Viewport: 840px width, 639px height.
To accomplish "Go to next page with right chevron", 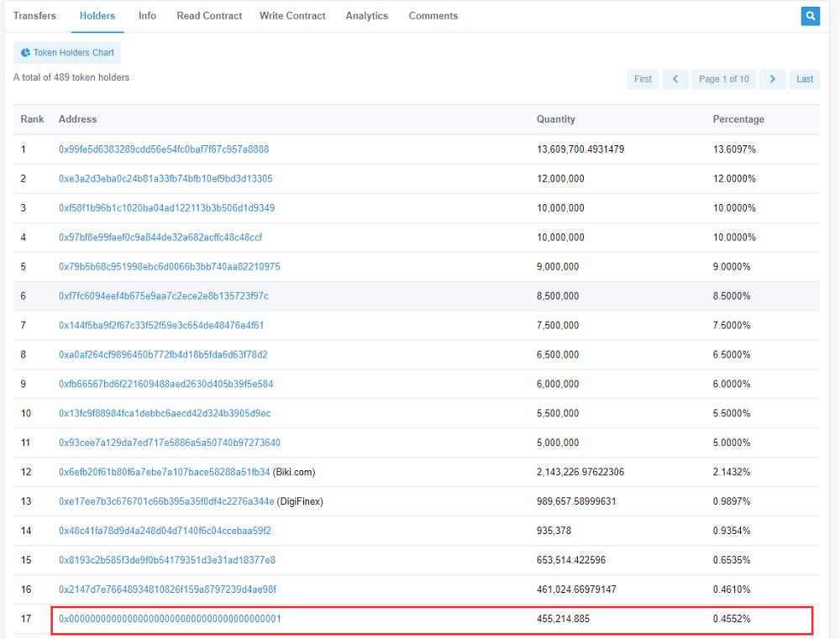I will (772, 79).
